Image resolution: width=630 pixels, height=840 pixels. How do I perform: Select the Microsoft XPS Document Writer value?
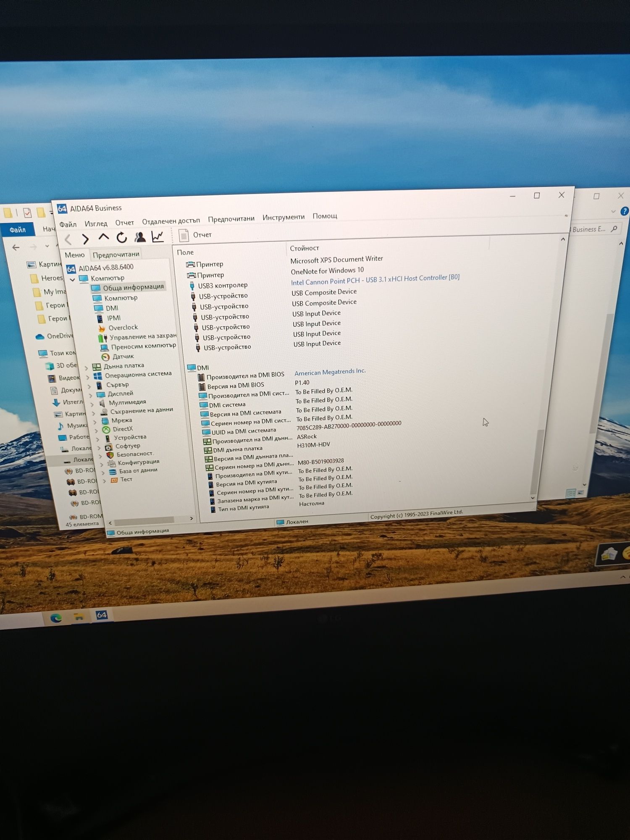pyautogui.click(x=336, y=260)
